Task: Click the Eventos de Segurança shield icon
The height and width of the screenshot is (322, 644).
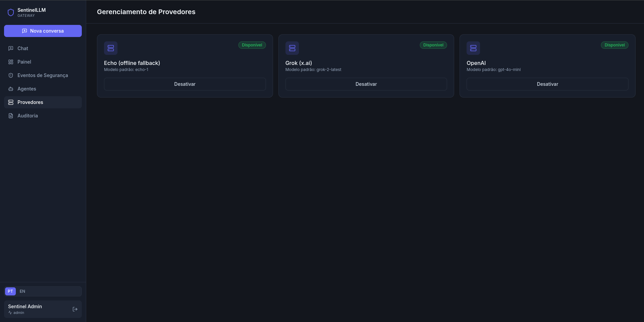Action: [x=11, y=75]
